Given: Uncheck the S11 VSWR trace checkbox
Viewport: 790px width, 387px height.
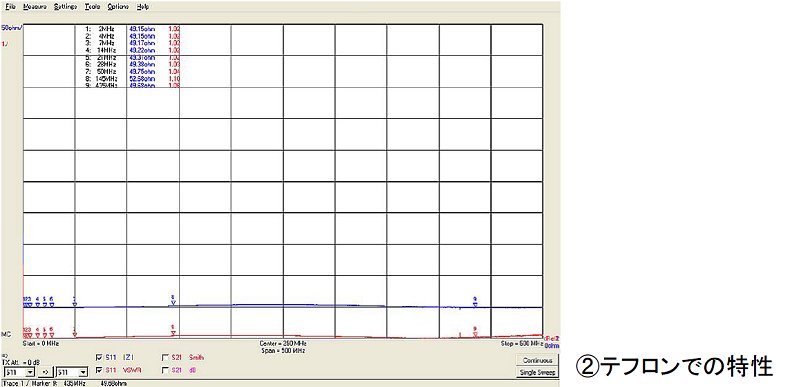Looking at the screenshot, I should click(99, 370).
